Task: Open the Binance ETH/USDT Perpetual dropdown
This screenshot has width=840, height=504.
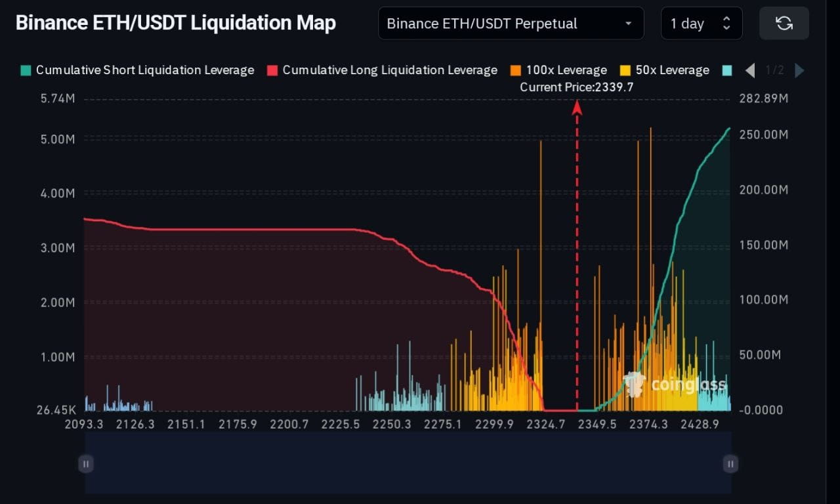Action: pos(511,23)
